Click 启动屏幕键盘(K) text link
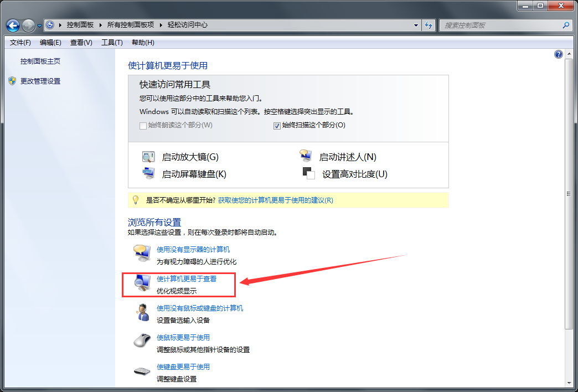This screenshot has height=392, width=578. (194, 174)
